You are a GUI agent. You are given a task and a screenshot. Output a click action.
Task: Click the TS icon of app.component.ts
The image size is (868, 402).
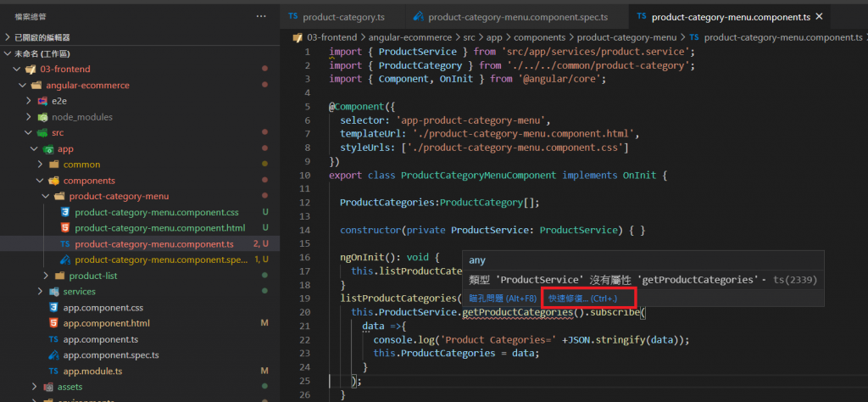tap(53, 339)
